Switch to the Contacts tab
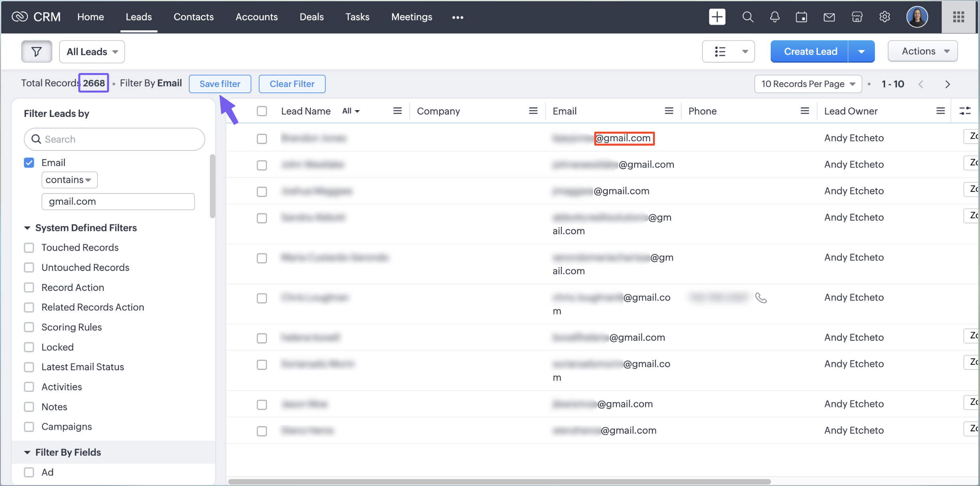The image size is (980, 486). tap(193, 17)
